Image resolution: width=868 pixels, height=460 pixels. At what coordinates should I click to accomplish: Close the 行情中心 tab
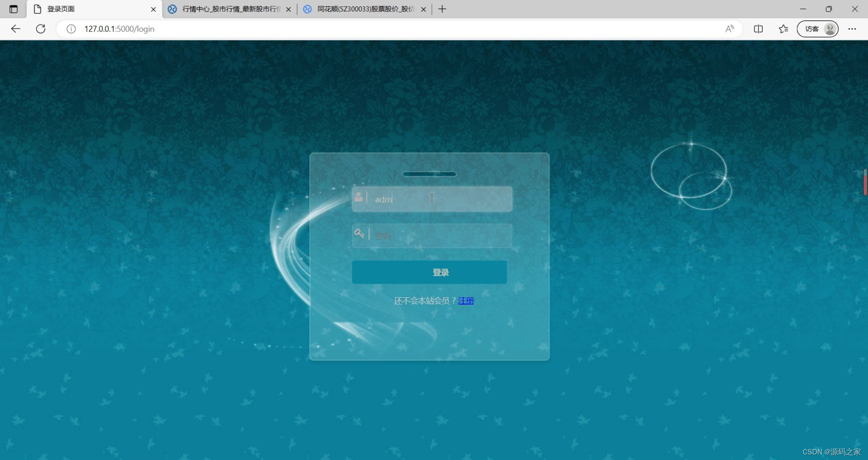click(x=289, y=9)
